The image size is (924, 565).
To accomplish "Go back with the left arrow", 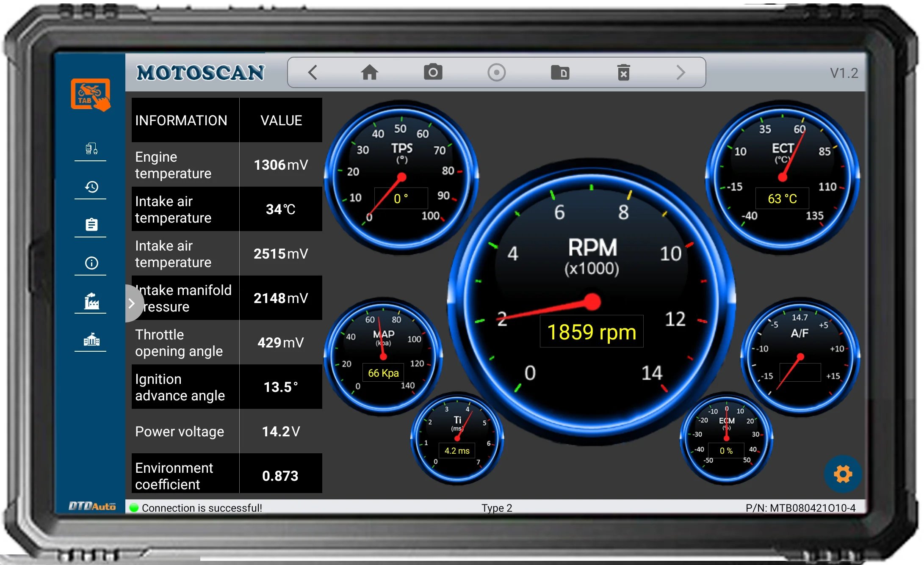I will point(313,72).
